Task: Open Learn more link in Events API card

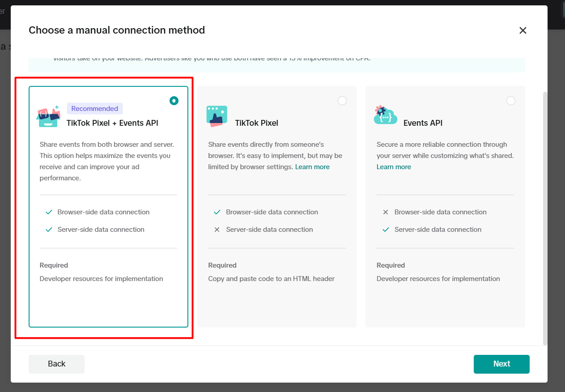Action: pyautogui.click(x=394, y=167)
